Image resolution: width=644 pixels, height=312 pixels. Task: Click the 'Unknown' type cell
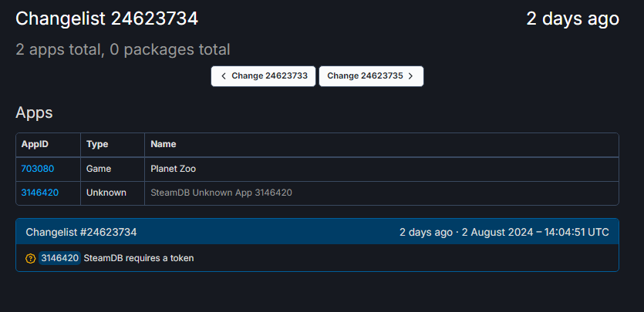tap(113, 193)
